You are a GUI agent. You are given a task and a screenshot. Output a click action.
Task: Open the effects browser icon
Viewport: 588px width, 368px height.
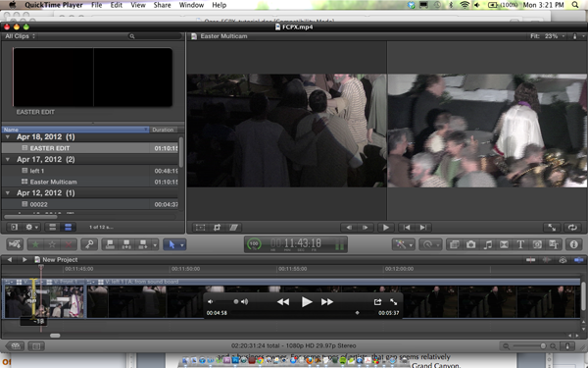pyautogui.click(x=454, y=244)
